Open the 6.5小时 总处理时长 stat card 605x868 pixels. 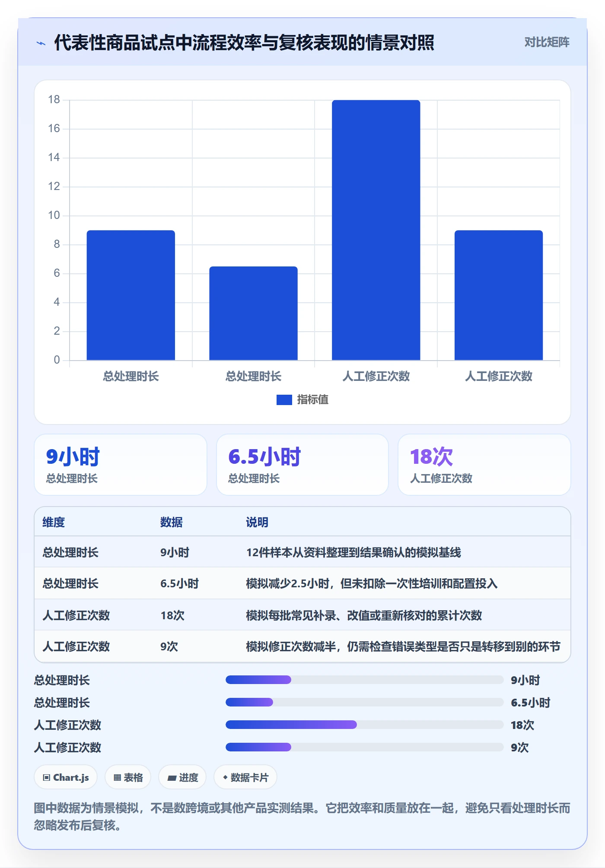tap(302, 465)
